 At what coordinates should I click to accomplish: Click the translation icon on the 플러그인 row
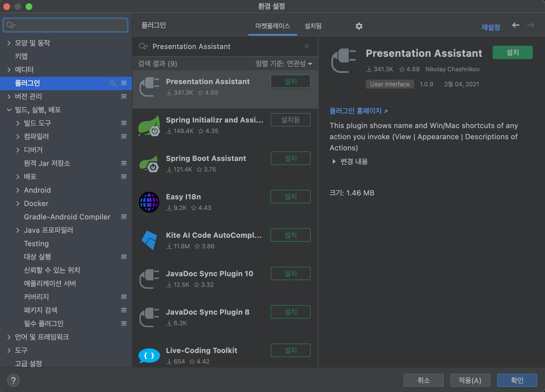(113, 83)
